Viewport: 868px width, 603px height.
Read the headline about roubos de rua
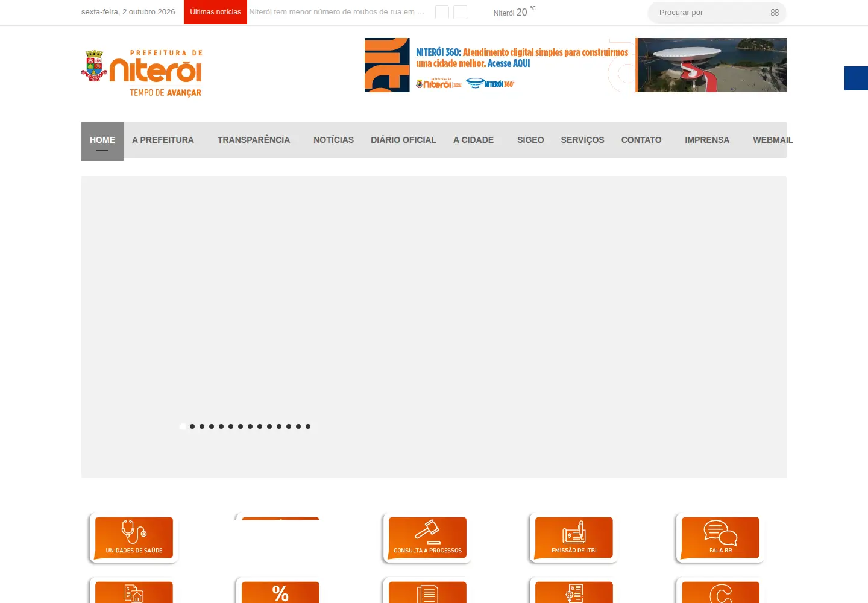click(337, 12)
